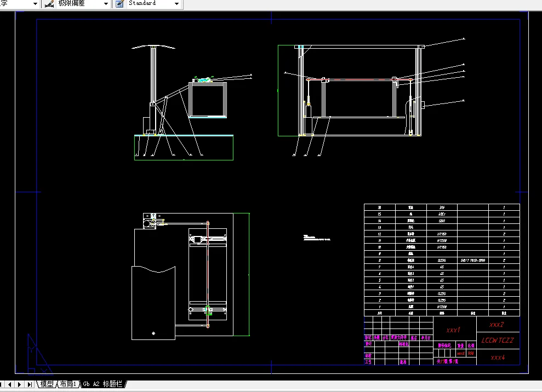Select the red xxx1 title block text

tap(453, 330)
